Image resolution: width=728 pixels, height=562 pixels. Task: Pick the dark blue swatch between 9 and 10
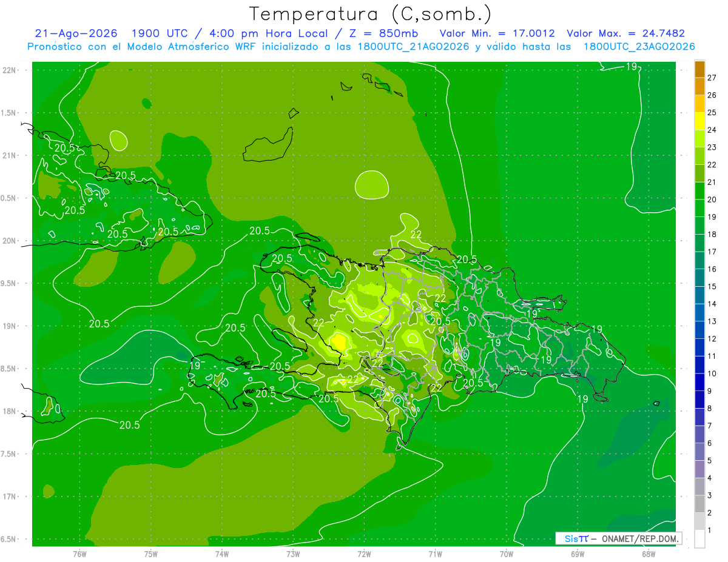[x=699, y=383]
